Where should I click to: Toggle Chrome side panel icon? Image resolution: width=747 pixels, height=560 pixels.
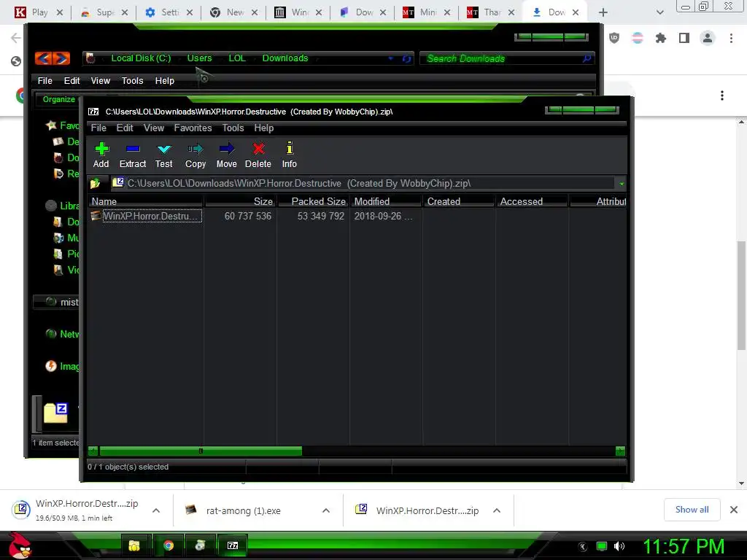(x=684, y=38)
